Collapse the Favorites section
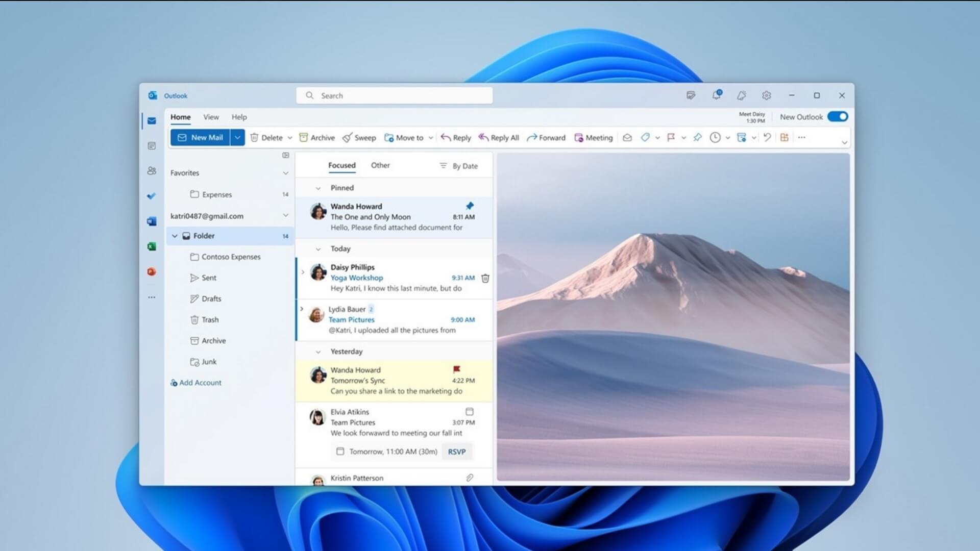The width and height of the screenshot is (980, 551). 285,172
